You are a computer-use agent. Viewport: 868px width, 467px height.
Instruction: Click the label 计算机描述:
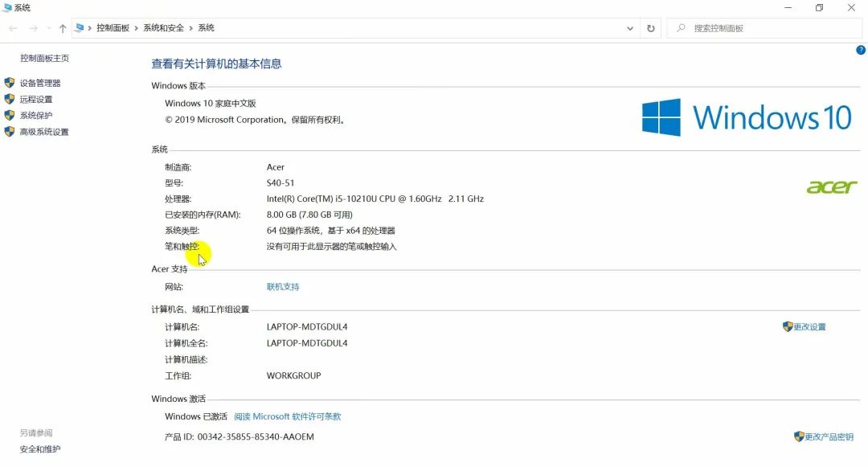coord(186,359)
